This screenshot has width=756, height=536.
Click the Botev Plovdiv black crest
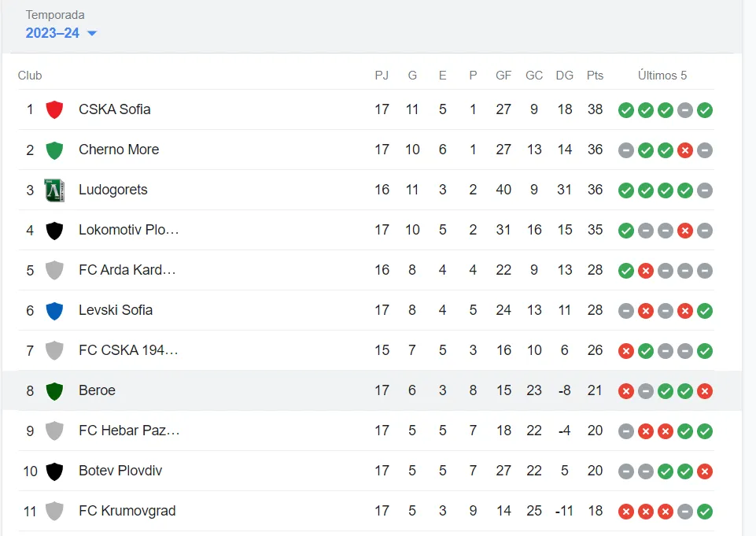coord(54,471)
